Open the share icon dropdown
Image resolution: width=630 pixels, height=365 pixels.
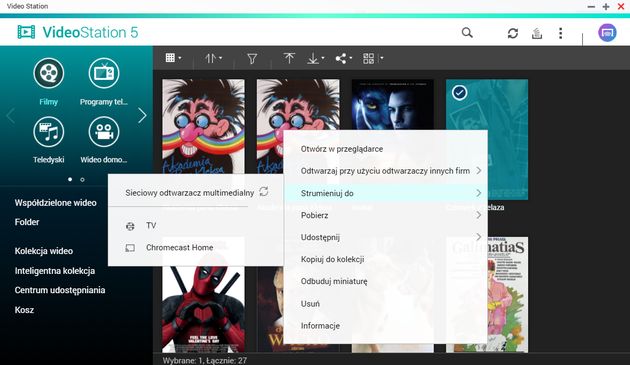[344, 59]
